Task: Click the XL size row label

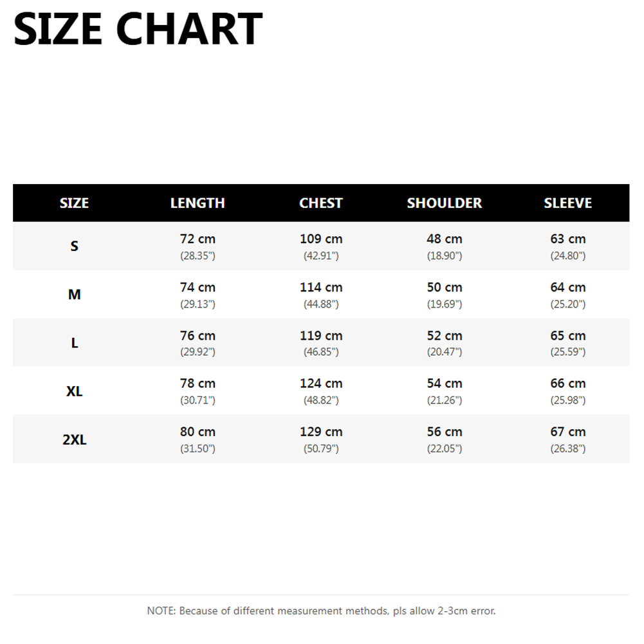Action: pyautogui.click(x=75, y=391)
